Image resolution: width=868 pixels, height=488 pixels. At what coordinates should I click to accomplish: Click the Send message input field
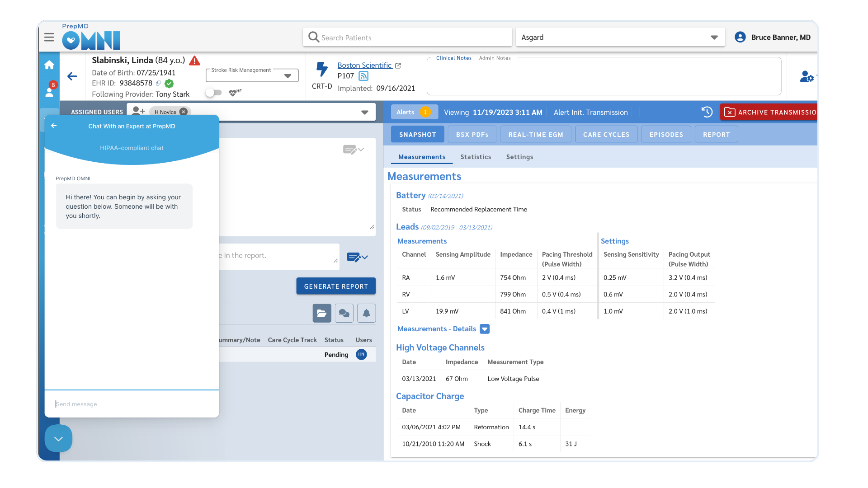132,404
